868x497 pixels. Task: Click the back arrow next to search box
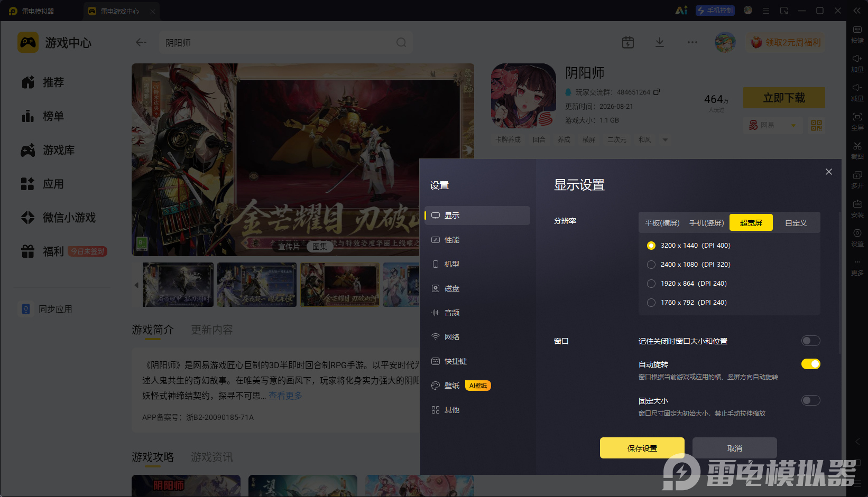click(x=141, y=42)
